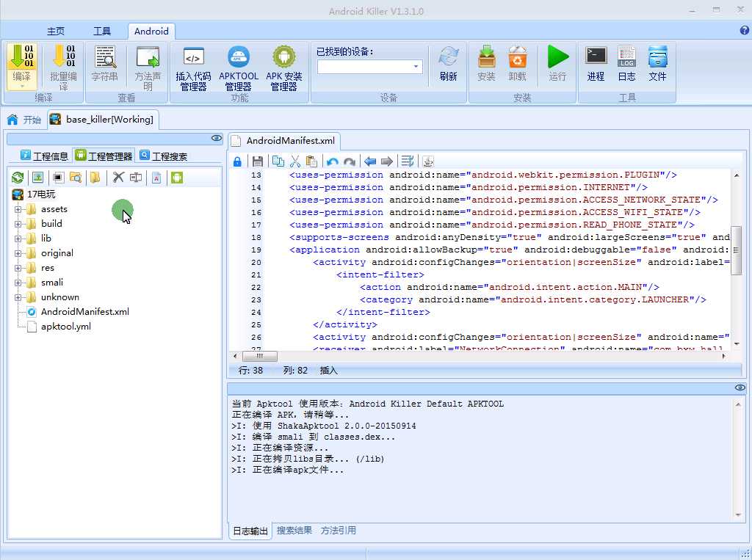Switch to the 主页 ribbon tab
This screenshot has height=560, width=752.
[56, 31]
